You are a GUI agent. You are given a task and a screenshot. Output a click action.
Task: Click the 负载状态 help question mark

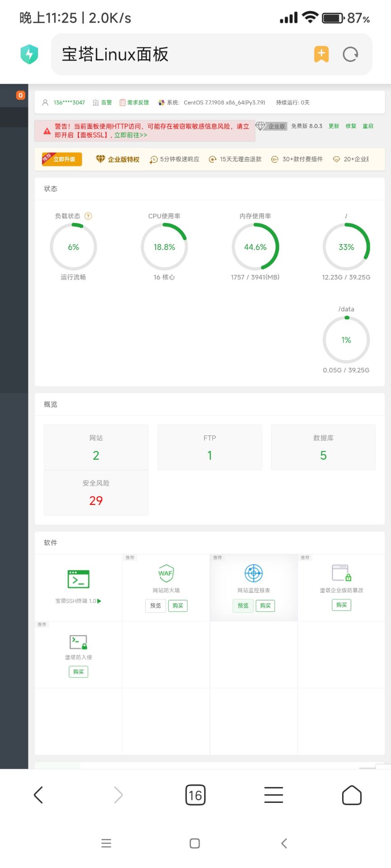point(89,216)
